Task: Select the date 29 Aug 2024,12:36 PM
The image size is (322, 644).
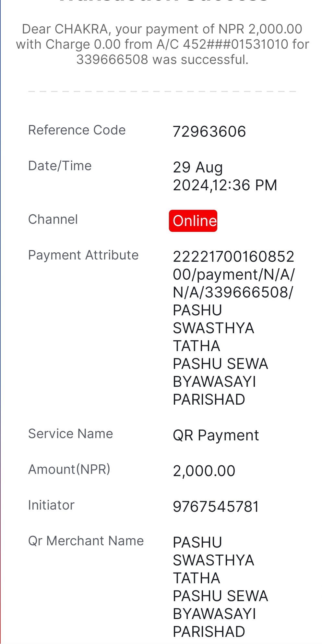Action: [225, 176]
